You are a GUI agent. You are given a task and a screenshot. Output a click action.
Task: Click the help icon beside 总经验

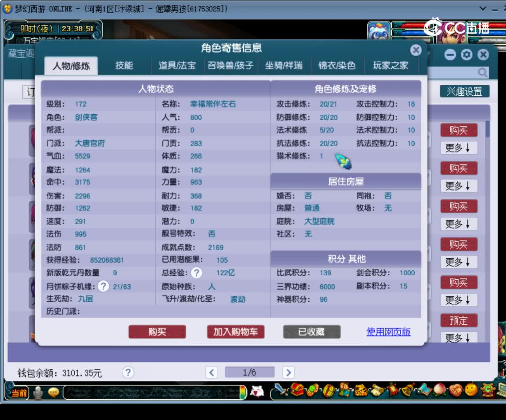coord(196,273)
